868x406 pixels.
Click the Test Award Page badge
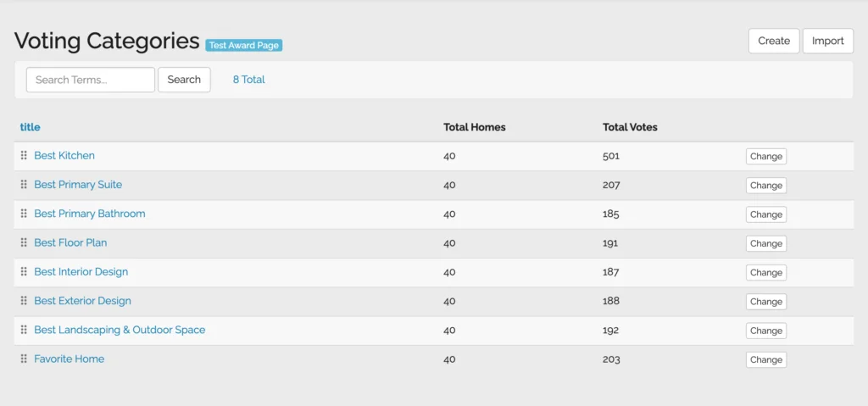244,46
